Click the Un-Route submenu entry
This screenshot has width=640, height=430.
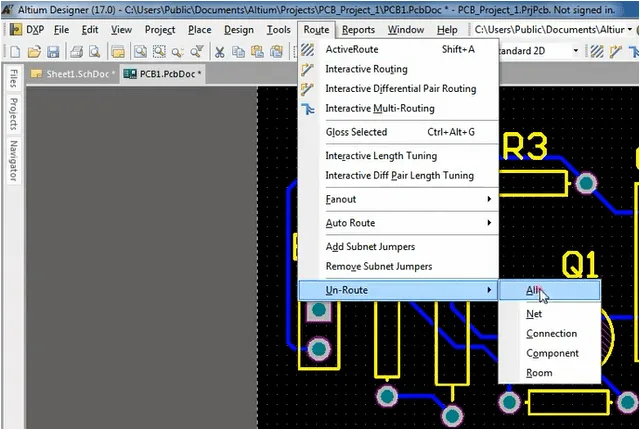399,290
